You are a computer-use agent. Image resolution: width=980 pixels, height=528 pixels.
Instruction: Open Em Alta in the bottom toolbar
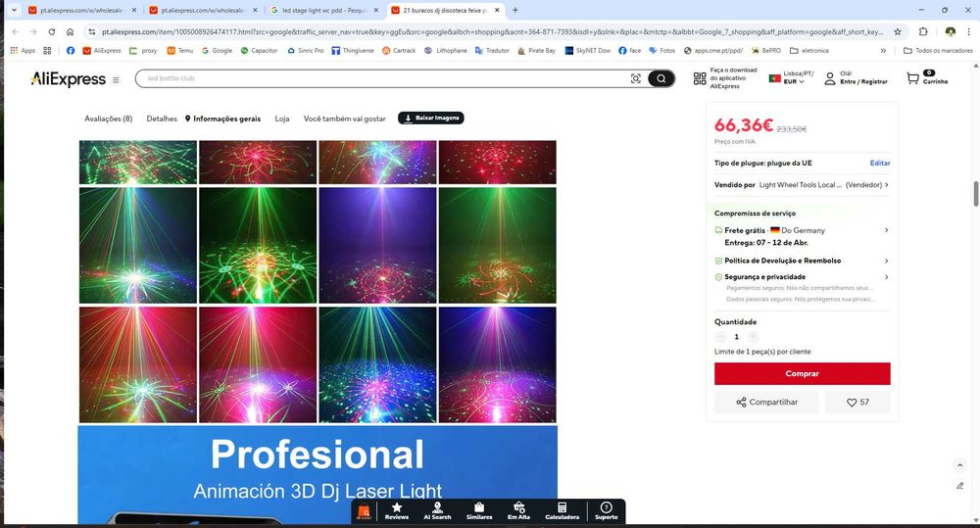pyautogui.click(x=518, y=511)
